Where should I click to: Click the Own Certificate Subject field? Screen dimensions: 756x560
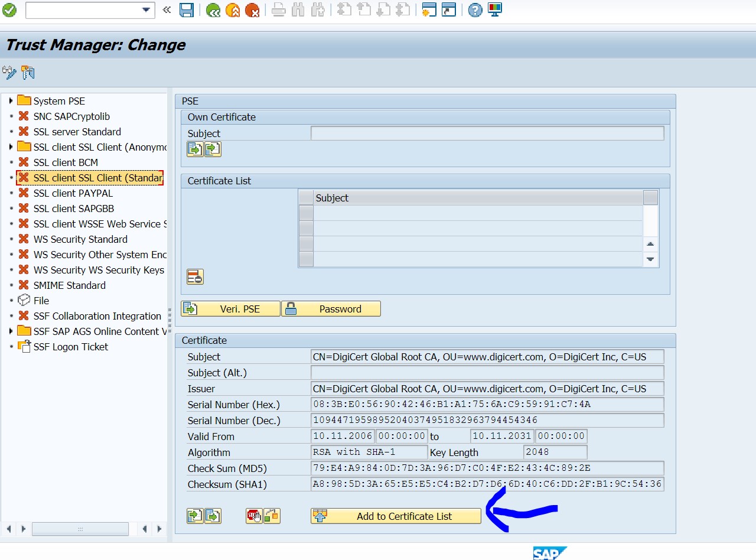pyautogui.click(x=487, y=134)
